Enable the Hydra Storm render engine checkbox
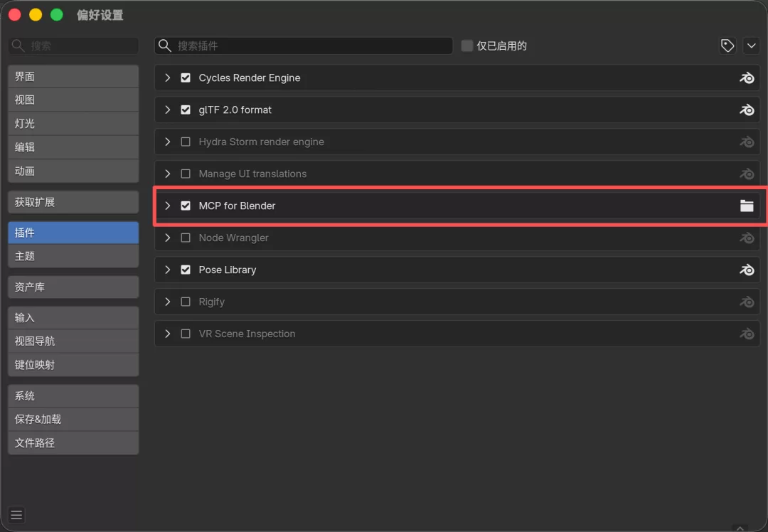Image resolution: width=768 pixels, height=532 pixels. tap(186, 142)
